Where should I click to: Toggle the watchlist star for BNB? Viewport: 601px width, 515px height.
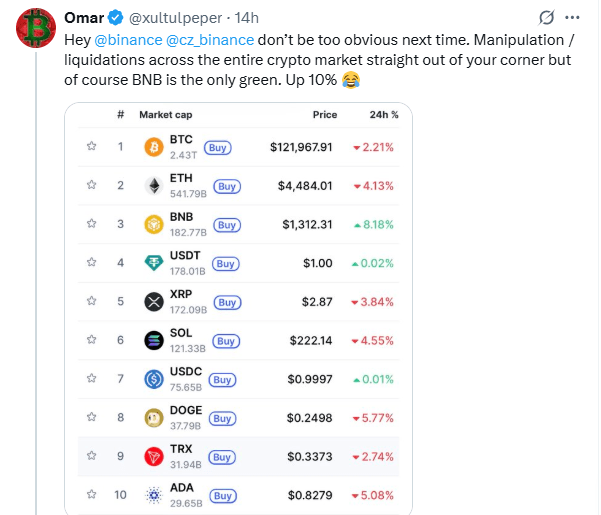click(x=91, y=224)
